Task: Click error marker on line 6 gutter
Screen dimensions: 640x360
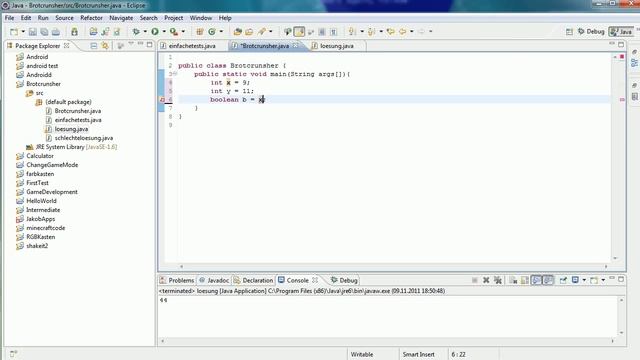Action: pos(162,100)
